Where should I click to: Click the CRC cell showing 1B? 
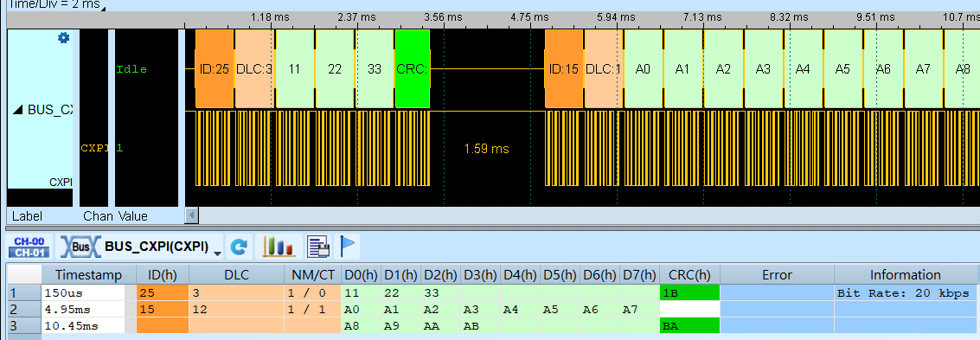pyautogui.click(x=689, y=292)
